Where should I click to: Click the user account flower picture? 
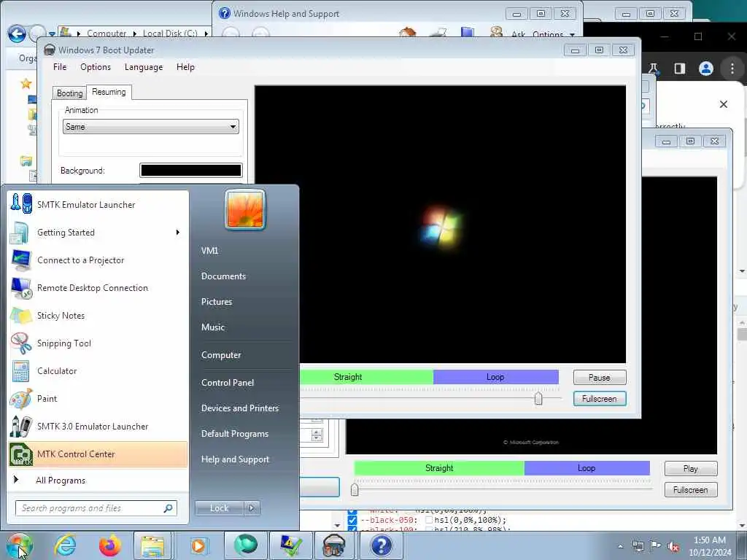click(245, 209)
